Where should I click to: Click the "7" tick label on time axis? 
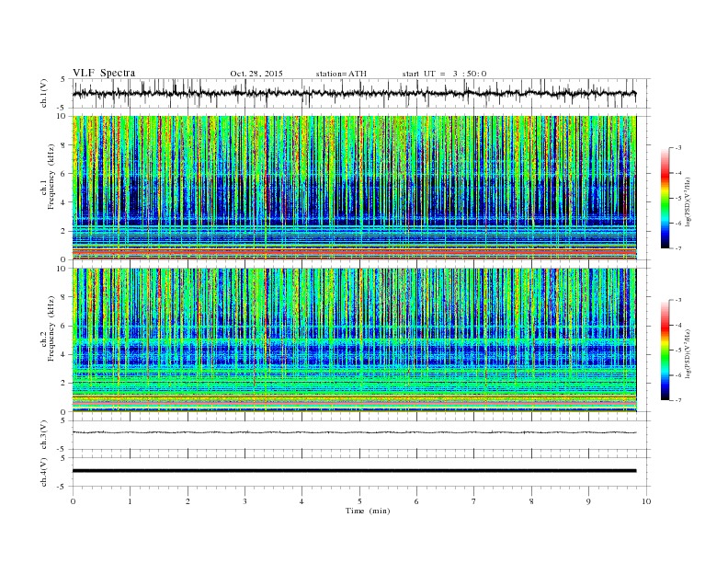click(x=474, y=501)
